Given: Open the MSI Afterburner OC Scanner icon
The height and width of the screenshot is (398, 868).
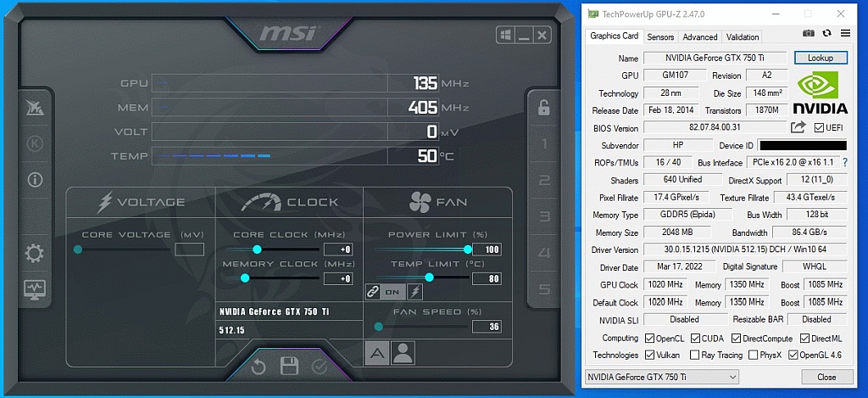Looking at the screenshot, I should (x=35, y=108).
